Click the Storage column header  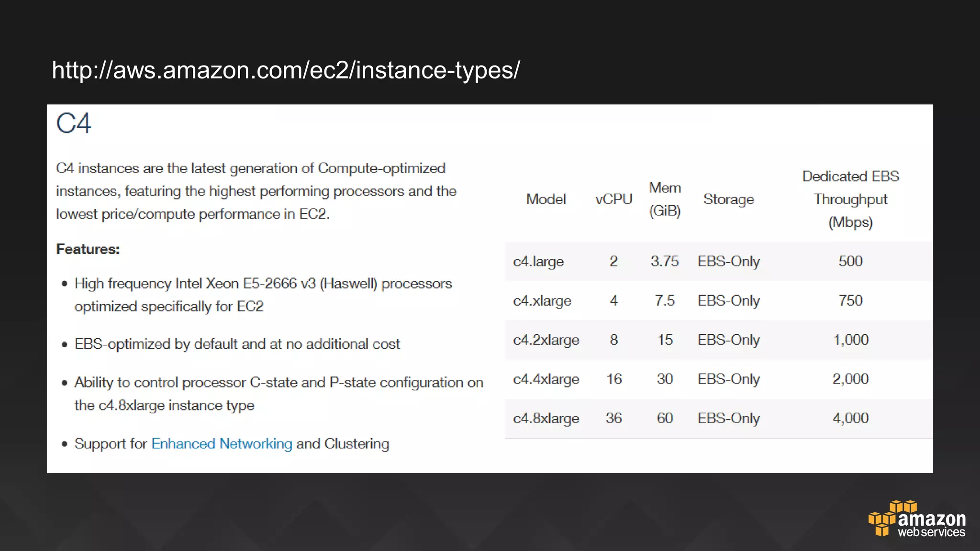click(728, 199)
